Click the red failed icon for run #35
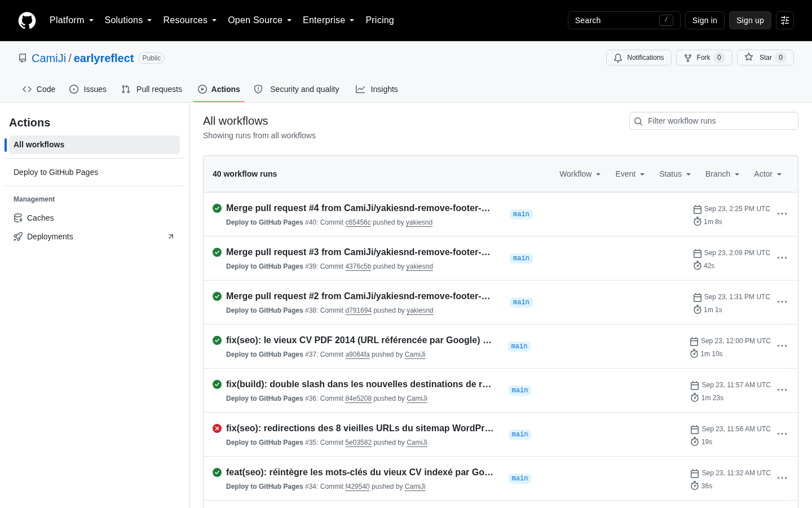812x508 pixels. 217,428
